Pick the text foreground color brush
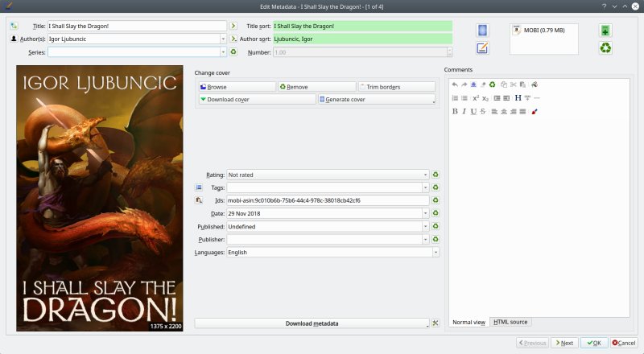644x354 pixels. tap(535, 111)
